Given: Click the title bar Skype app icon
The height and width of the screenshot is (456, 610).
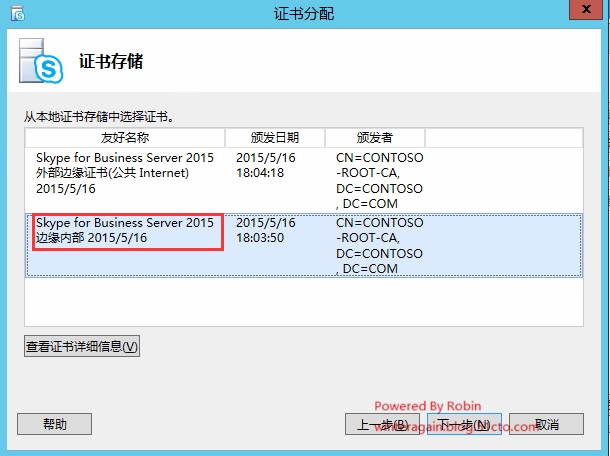Looking at the screenshot, I should pyautogui.click(x=18, y=14).
